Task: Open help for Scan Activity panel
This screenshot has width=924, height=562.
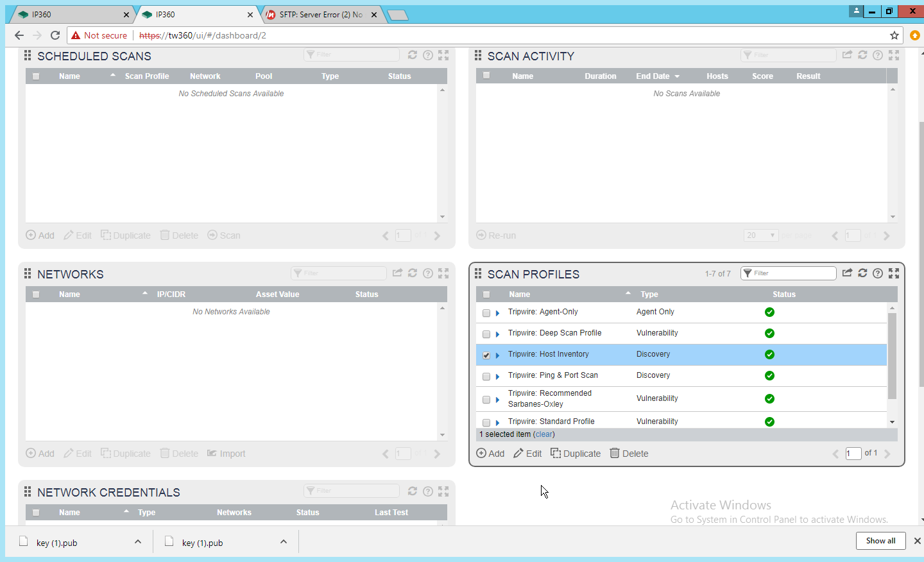Action: click(x=878, y=55)
